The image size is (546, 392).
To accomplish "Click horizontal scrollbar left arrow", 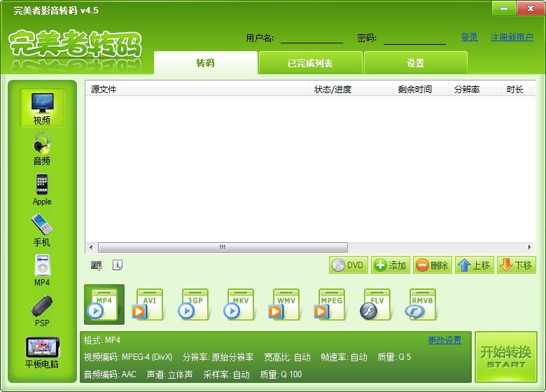I will 91,248.
